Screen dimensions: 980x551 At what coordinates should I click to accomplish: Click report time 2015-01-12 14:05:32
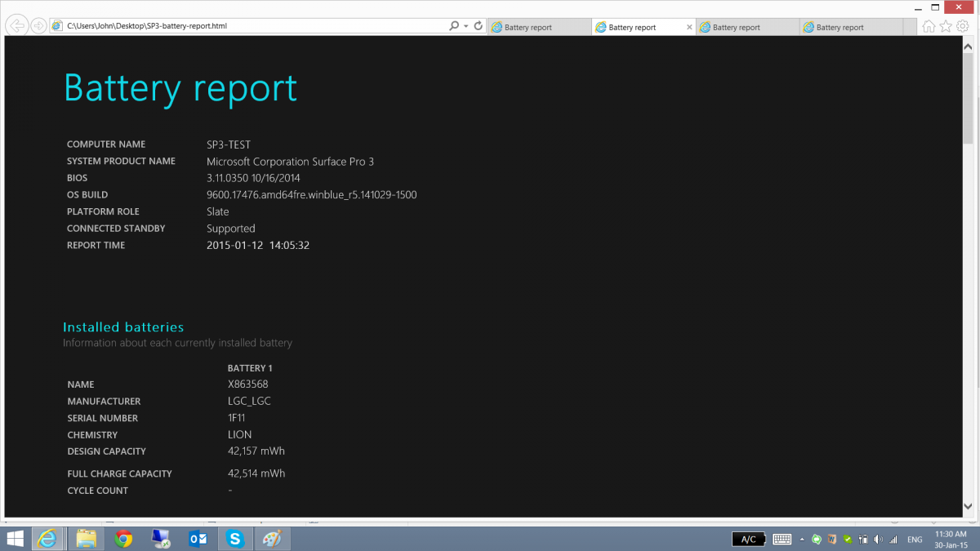258,245
